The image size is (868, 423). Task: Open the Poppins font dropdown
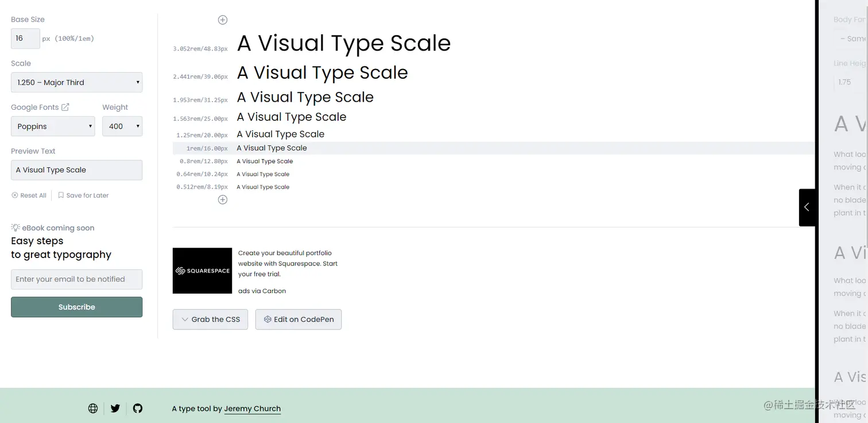[53, 126]
